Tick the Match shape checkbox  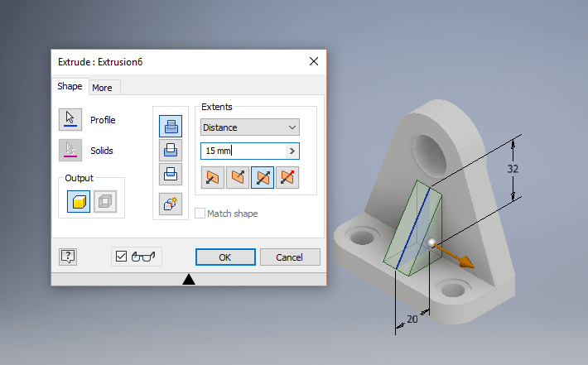(x=200, y=214)
